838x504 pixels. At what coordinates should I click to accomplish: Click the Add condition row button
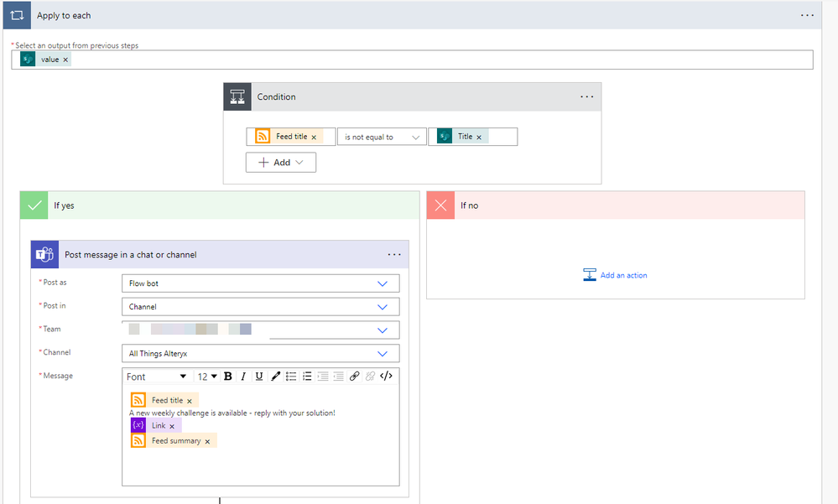click(280, 163)
